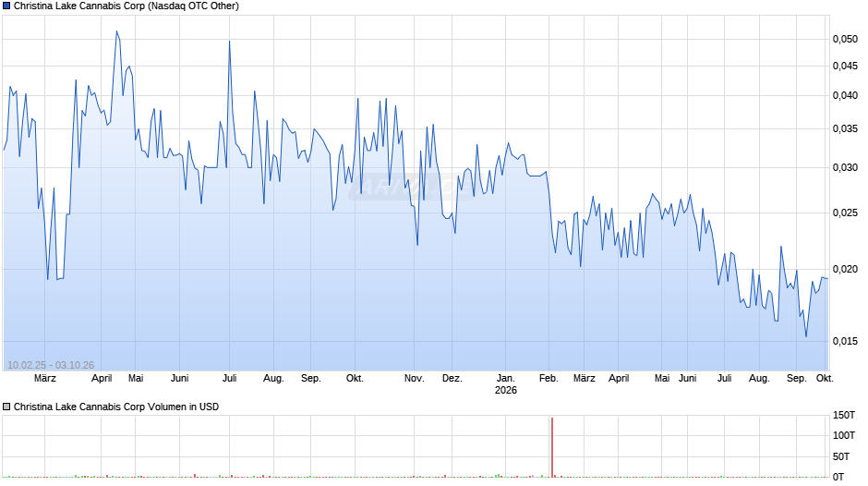Click the 'Mai' label in the 2025 section
This screenshot has height=486, width=868.
pyautogui.click(x=136, y=379)
